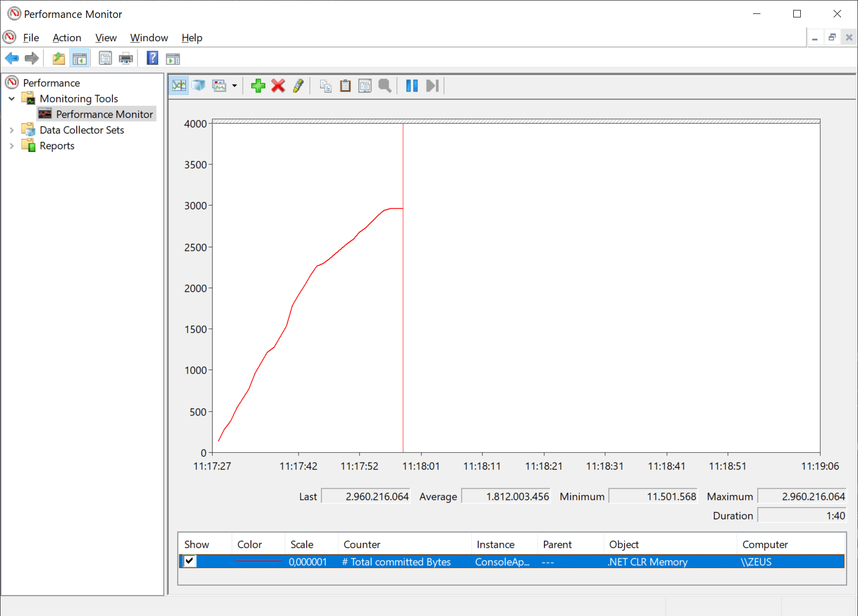Click the 0,000001 scale value

click(x=308, y=562)
